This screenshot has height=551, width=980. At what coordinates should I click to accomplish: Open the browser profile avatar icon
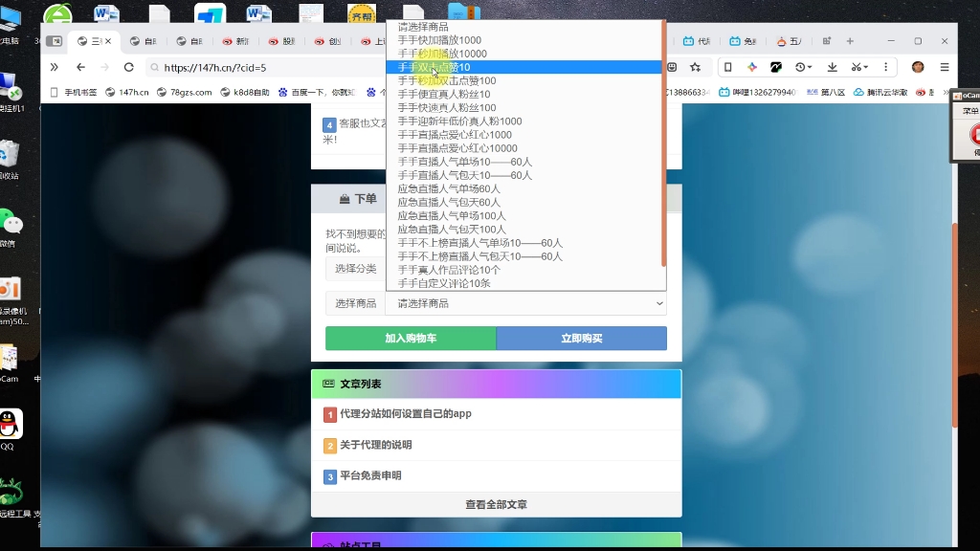pyautogui.click(x=917, y=67)
